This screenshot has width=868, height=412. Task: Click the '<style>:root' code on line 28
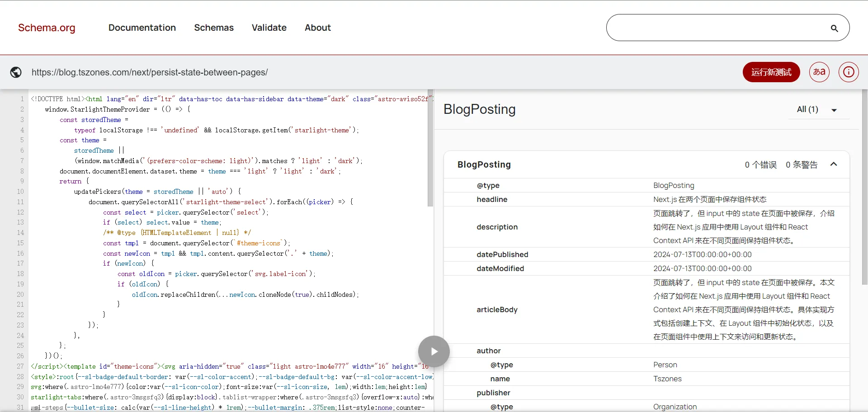[x=52, y=377]
